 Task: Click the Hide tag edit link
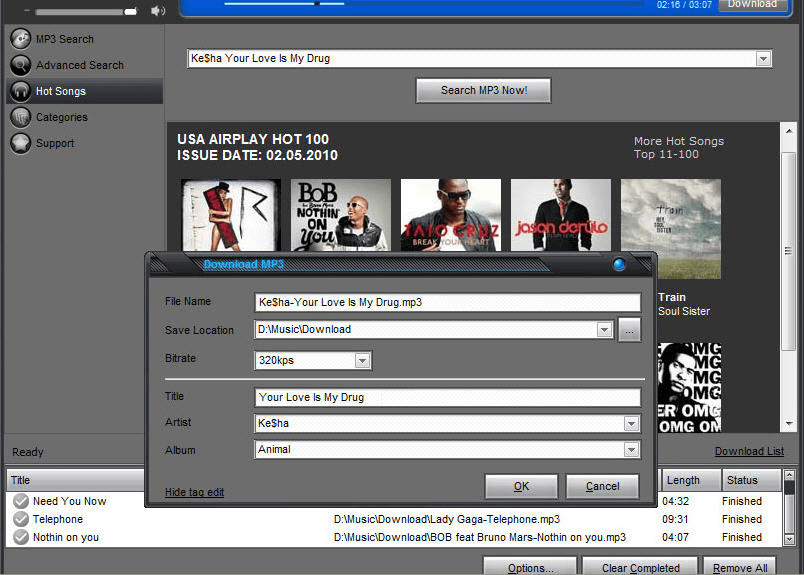click(194, 492)
